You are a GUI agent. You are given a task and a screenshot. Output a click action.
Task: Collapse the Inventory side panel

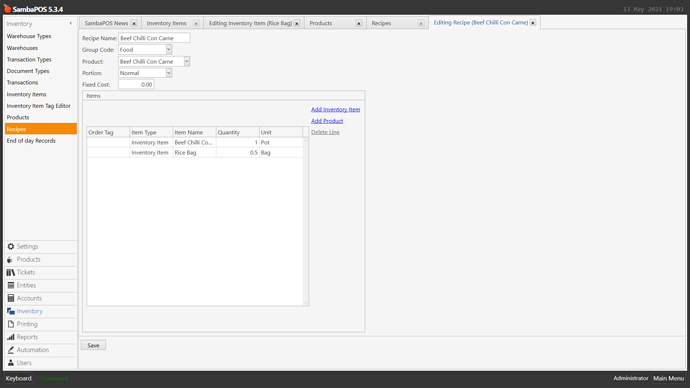click(70, 23)
